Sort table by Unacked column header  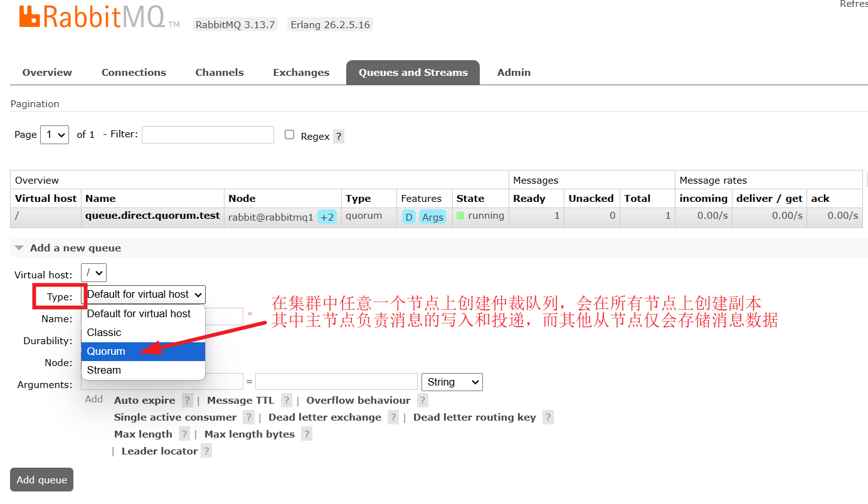[591, 198]
